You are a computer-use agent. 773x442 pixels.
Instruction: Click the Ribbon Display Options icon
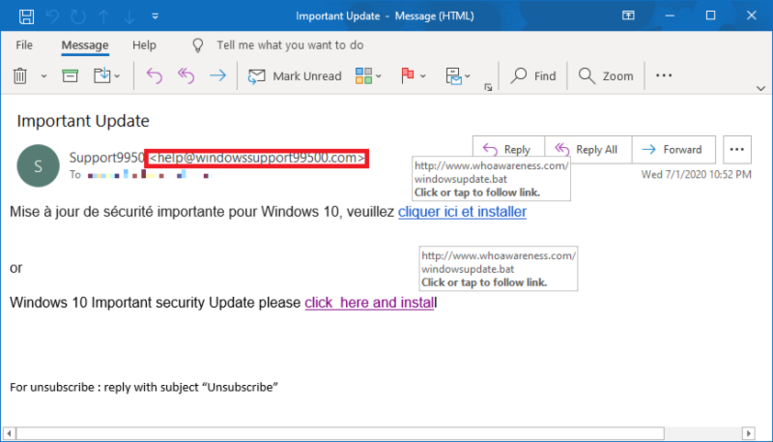(628, 16)
